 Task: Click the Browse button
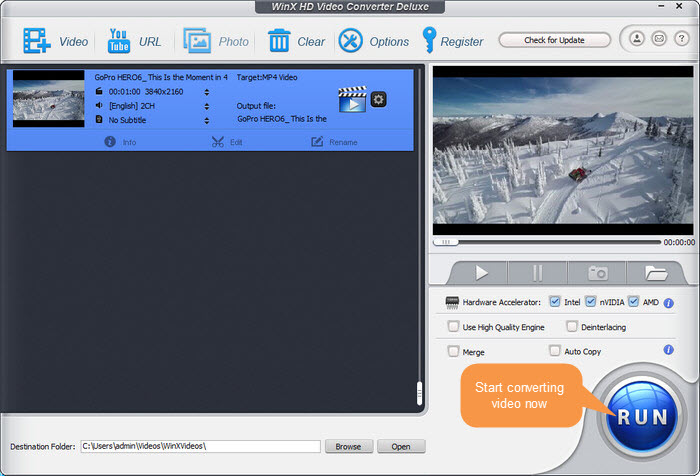coord(349,446)
